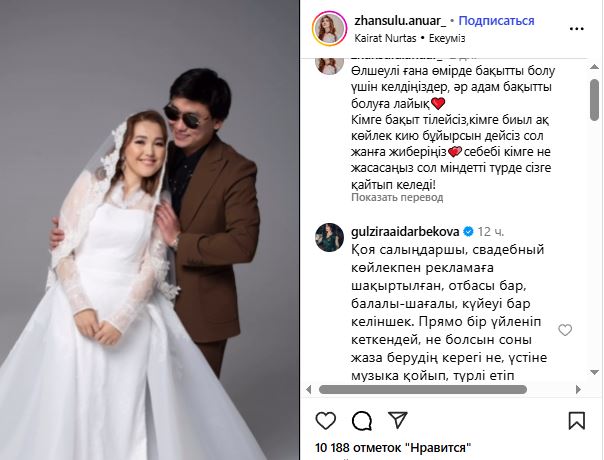The width and height of the screenshot is (604, 460).
Task: View the 10 188 likes count list
Action: (393, 448)
